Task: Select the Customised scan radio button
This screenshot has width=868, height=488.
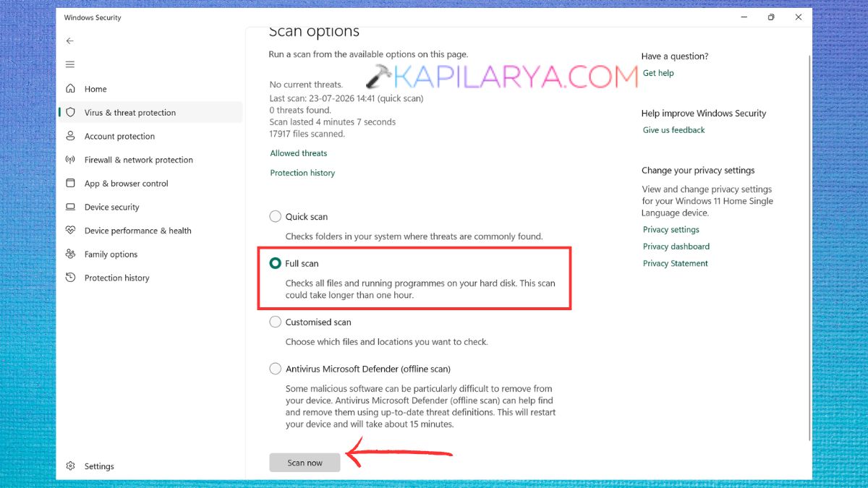Action: click(275, 322)
